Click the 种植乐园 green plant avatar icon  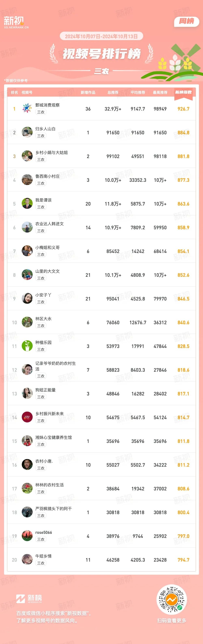[x=27, y=346]
